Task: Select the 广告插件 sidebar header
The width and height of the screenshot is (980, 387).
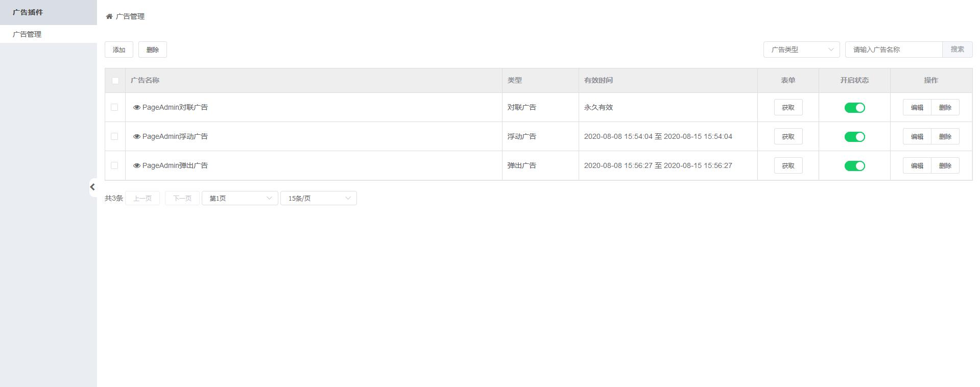Action: 49,12
